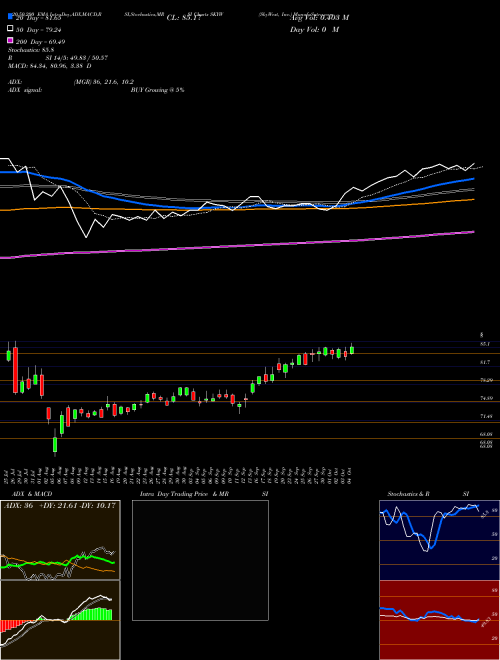Click the green MACD histogram bars

(91, 615)
